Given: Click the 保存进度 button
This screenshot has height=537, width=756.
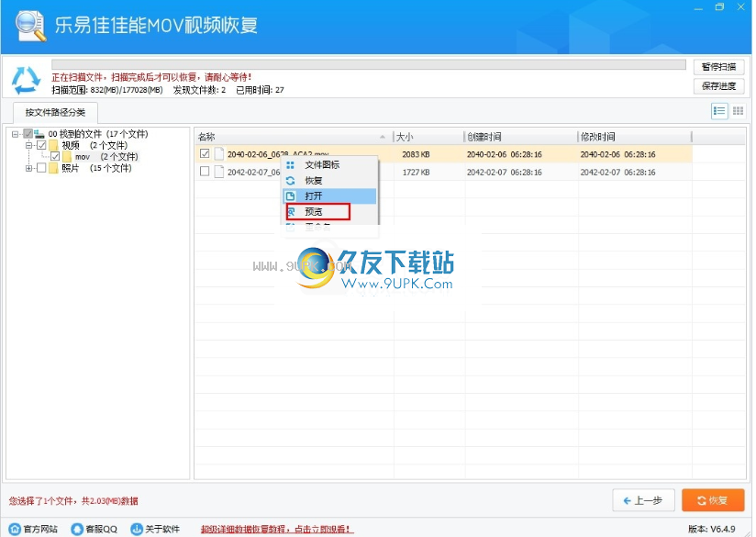Looking at the screenshot, I should [719, 86].
